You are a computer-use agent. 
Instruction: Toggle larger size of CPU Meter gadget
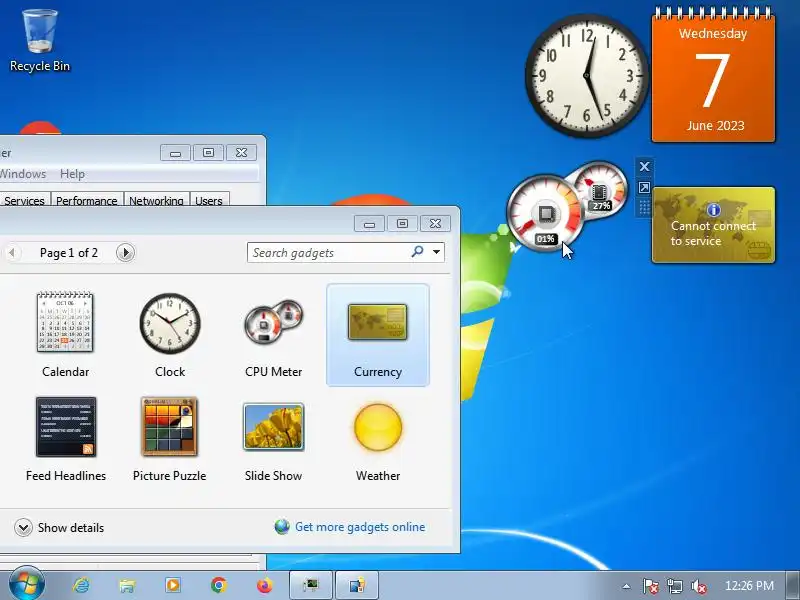(644, 187)
